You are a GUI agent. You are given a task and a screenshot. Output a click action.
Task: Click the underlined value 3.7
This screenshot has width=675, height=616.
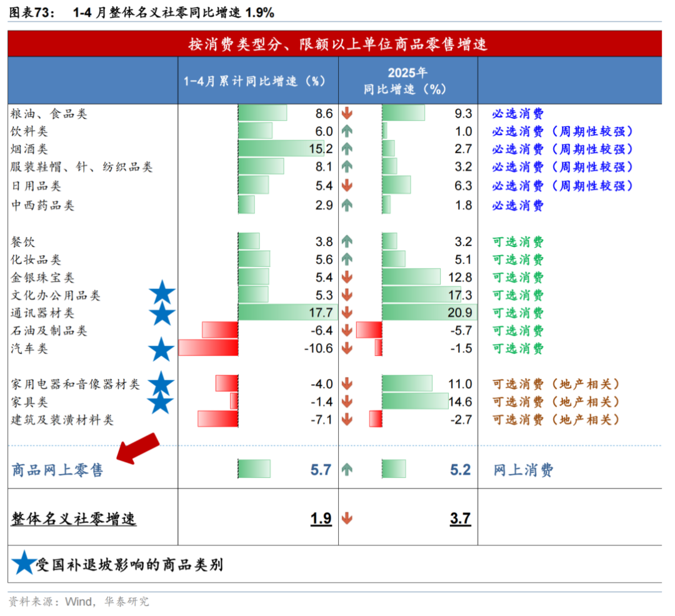pos(460,518)
